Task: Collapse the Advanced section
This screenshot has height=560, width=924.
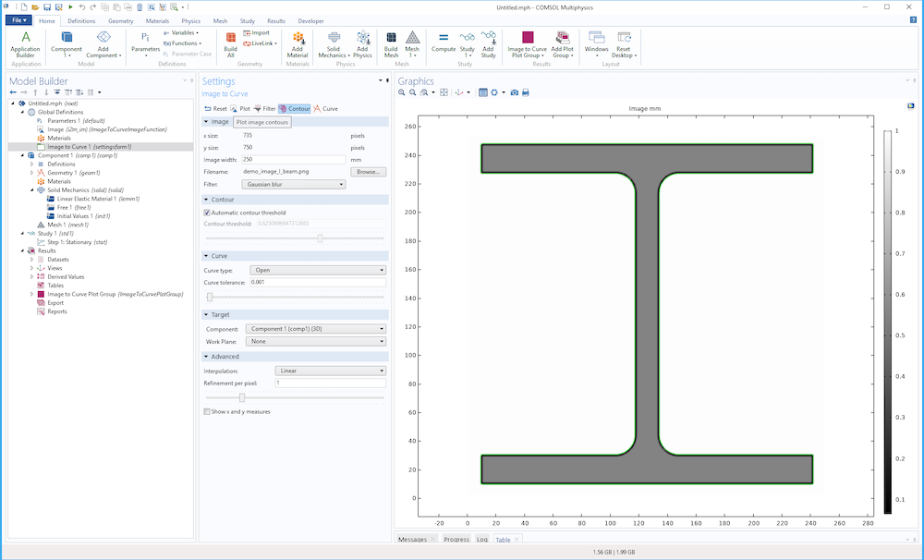Action: click(225, 356)
